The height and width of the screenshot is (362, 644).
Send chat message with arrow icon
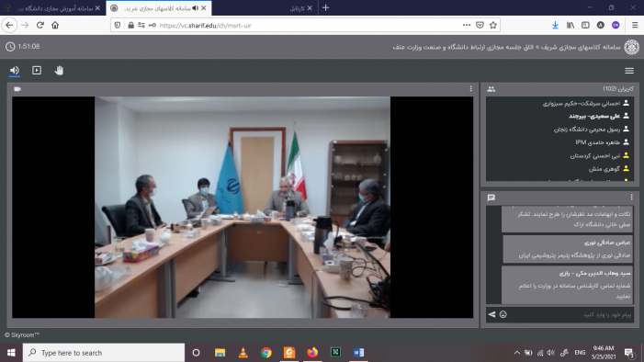click(491, 314)
